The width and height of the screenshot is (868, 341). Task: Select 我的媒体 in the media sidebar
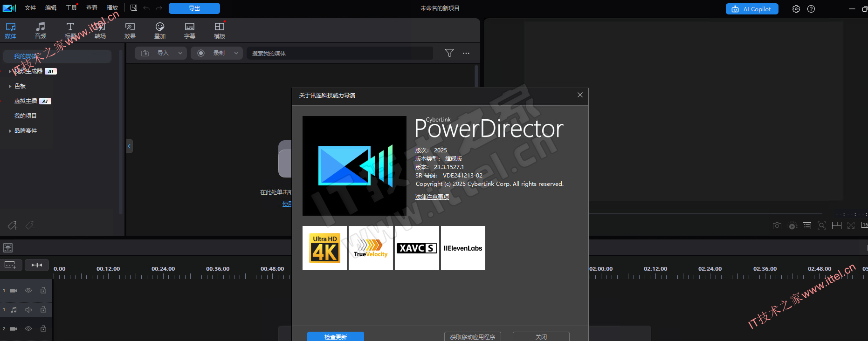(x=57, y=56)
